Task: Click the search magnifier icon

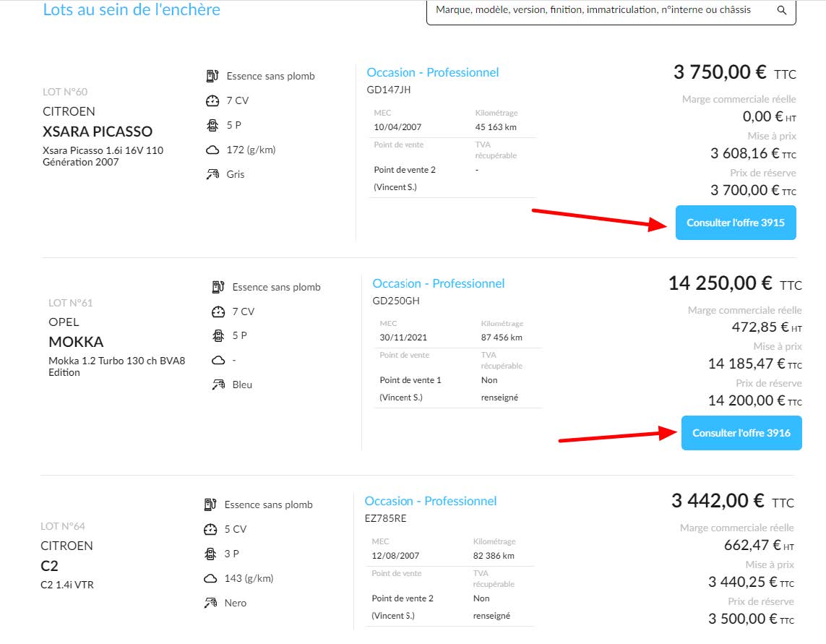Action: (x=782, y=10)
